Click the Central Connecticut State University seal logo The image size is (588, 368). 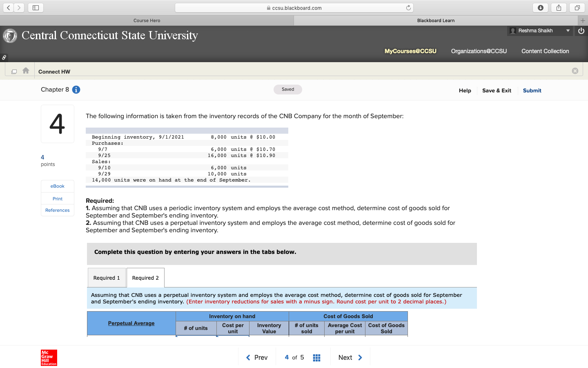pos(10,36)
